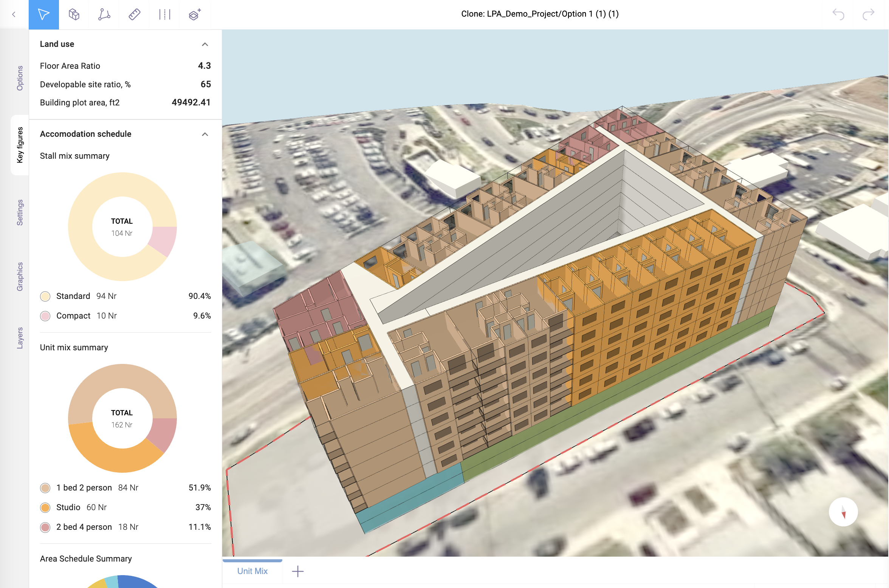Click the redo arrow
Image resolution: width=889 pixels, height=588 pixels.
tap(868, 14)
